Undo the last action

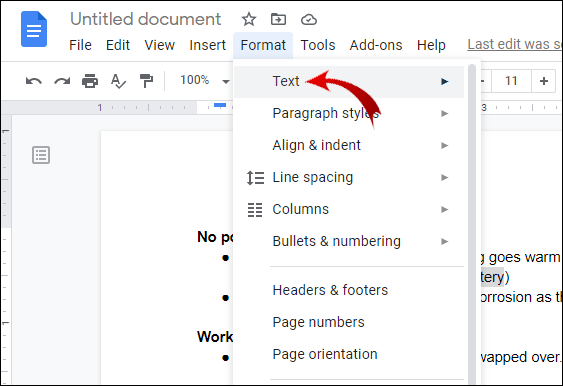(34, 81)
